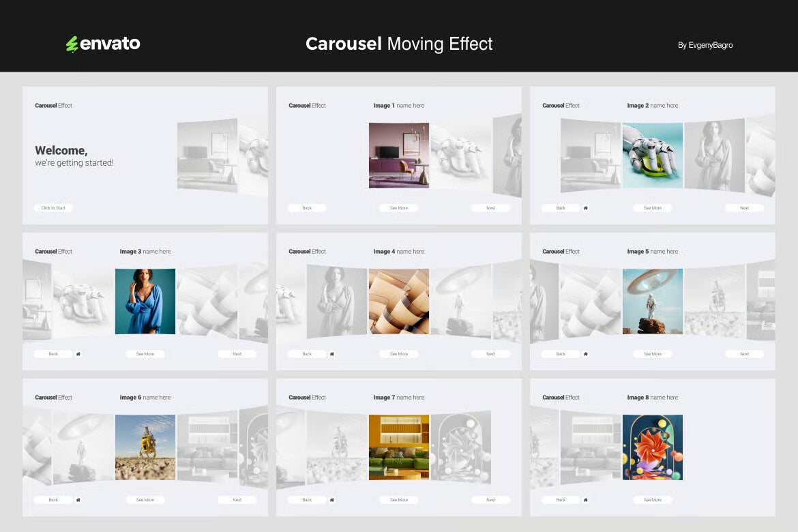Open See More on the Image 1 slide
The width and height of the screenshot is (798, 532).
(398, 207)
